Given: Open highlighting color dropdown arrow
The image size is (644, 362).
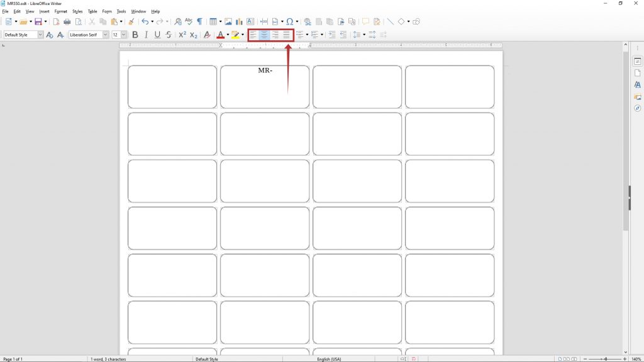Looking at the screenshot, I should click(243, 35).
